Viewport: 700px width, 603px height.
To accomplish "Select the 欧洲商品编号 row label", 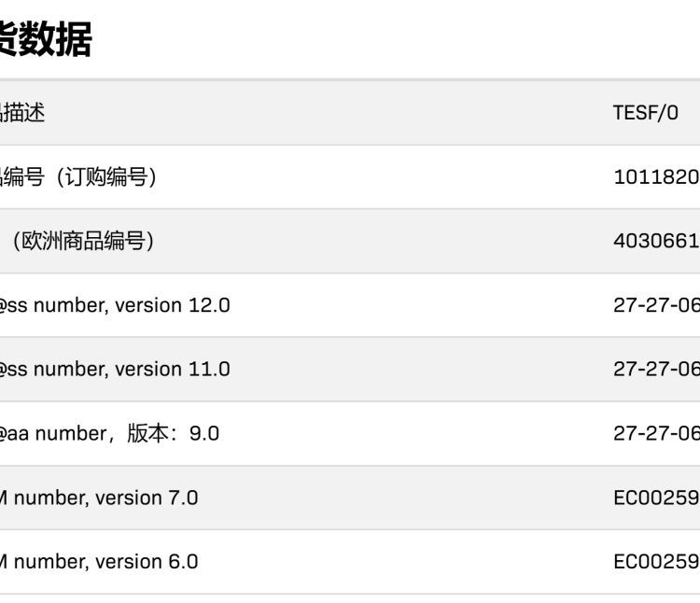I will pyautogui.click(x=82, y=241).
